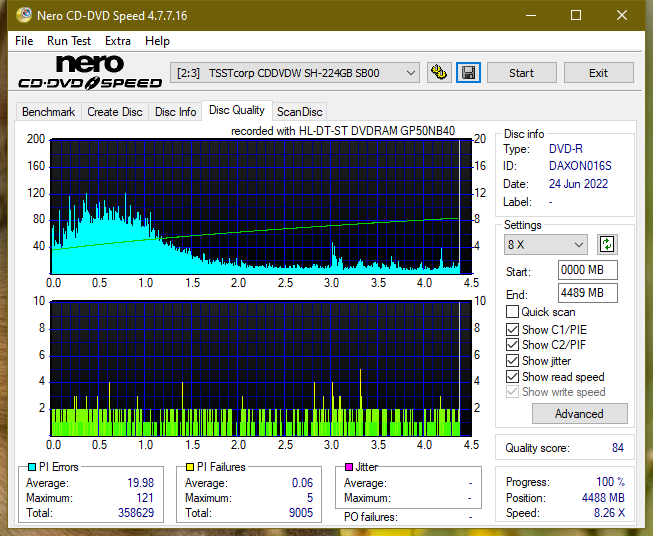Click PI Errors total 358629

point(136,513)
